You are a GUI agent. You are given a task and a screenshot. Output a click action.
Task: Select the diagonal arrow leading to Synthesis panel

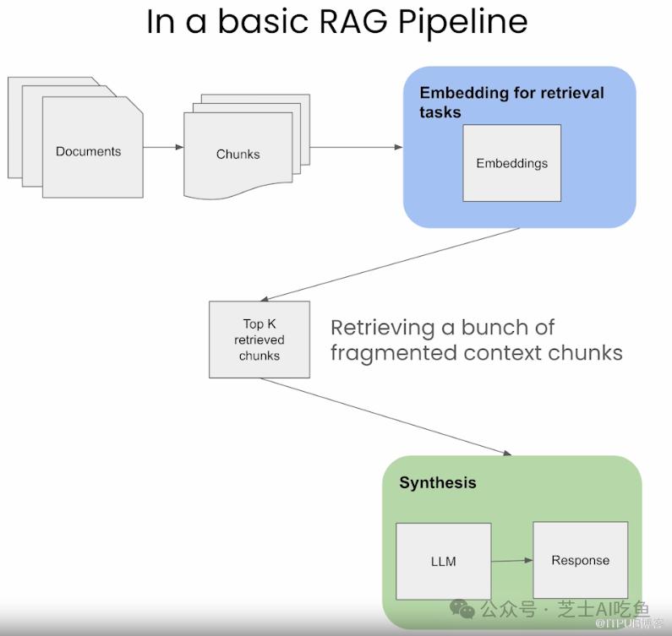[385, 416]
